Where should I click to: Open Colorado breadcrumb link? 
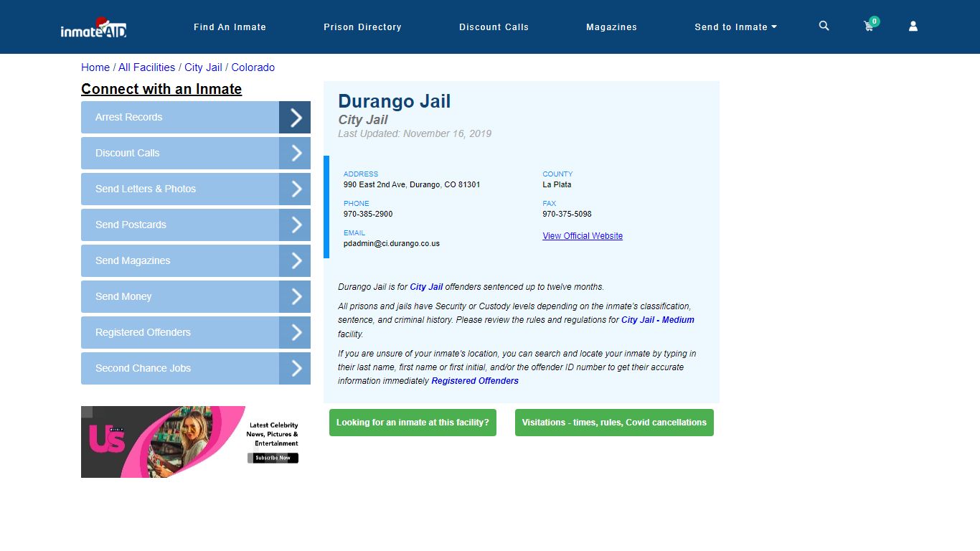pos(253,67)
